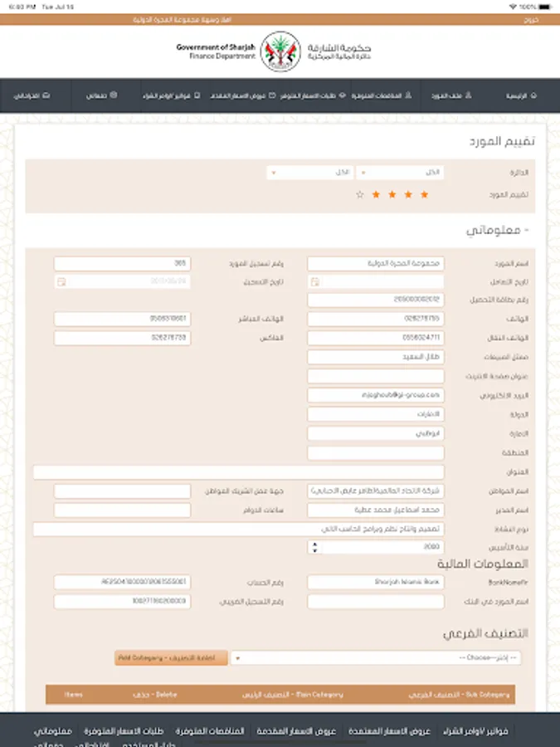Click the battery indicator in status bar
The width and height of the screenshot is (560, 747).
[x=545, y=7]
